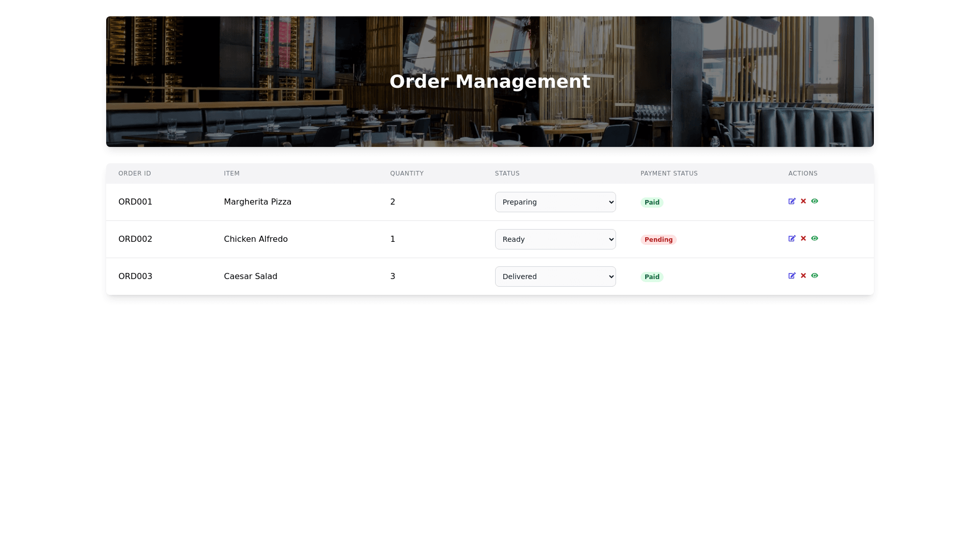Delete order ORD001 using red X
This screenshot has width=980, height=551.
803,202
